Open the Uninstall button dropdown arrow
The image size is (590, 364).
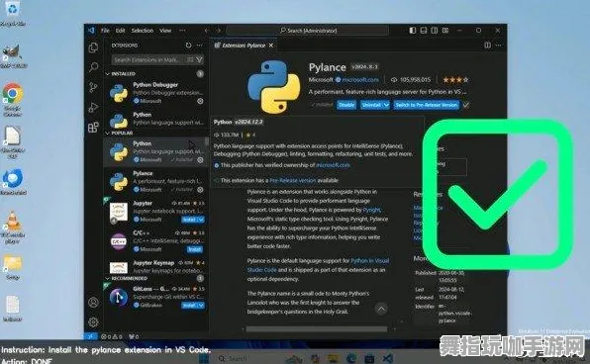[386, 105]
